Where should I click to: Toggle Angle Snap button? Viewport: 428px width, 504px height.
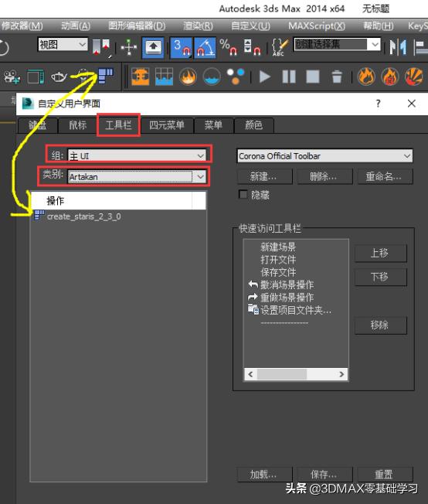click(x=205, y=48)
